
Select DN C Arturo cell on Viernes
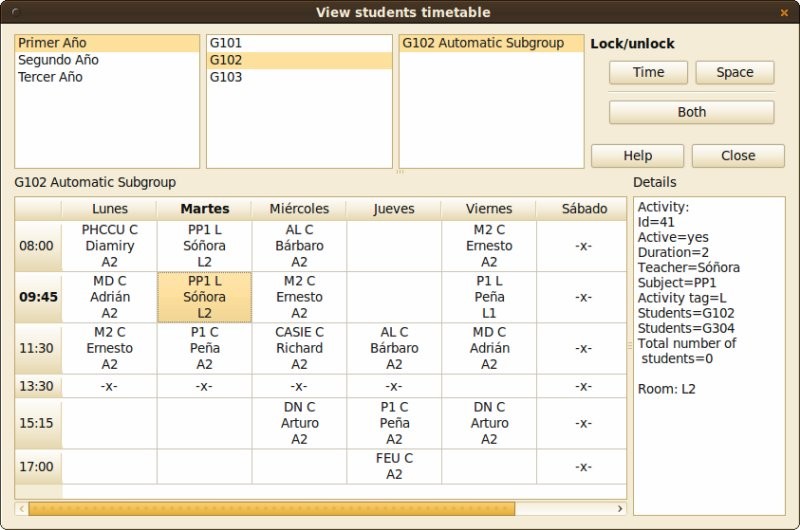pos(489,423)
